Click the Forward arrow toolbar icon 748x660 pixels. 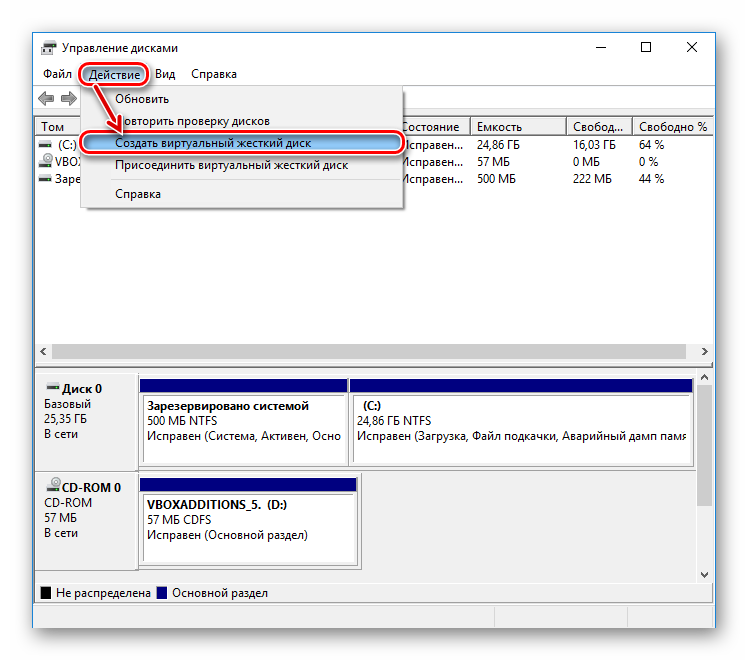[x=69, y=99]
